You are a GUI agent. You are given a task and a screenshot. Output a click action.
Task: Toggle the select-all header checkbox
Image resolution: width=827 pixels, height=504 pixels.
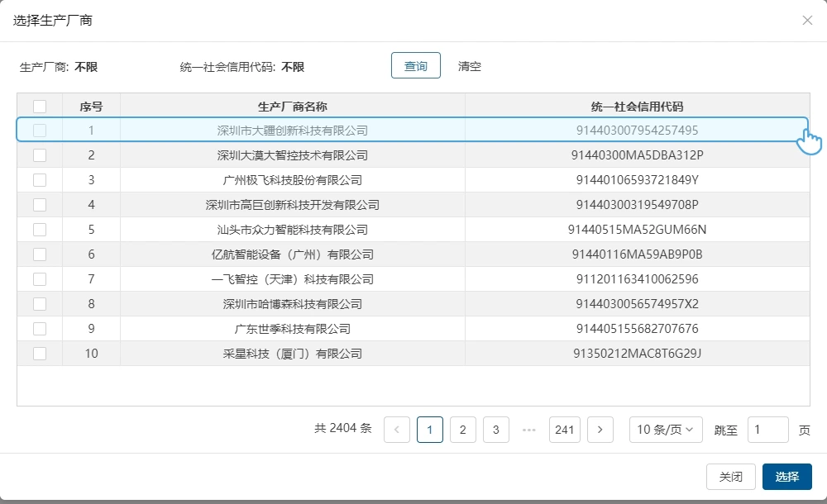[x=40, y=107]
